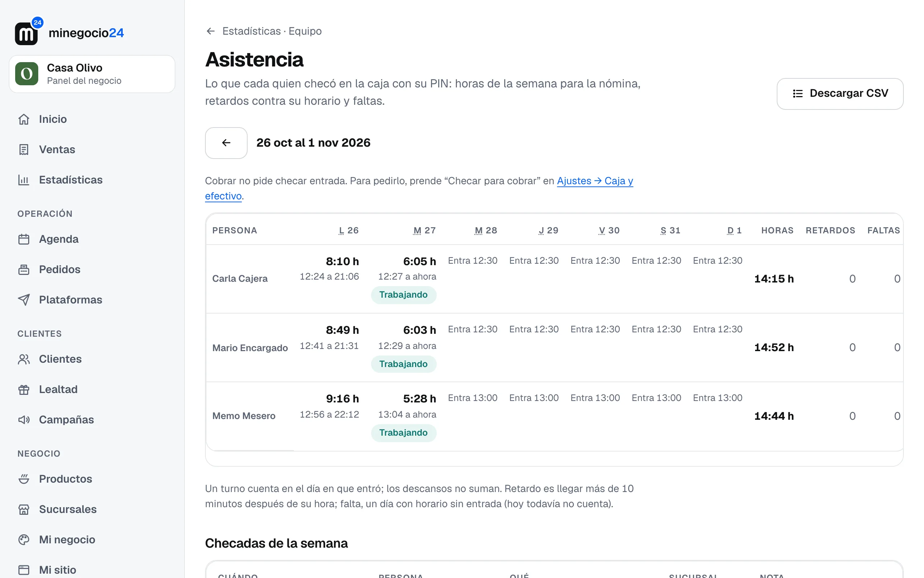The width and height of the screenshot is (924, 578).
Task: Select the Carla Cajera row name
Action: click(240, 279)
